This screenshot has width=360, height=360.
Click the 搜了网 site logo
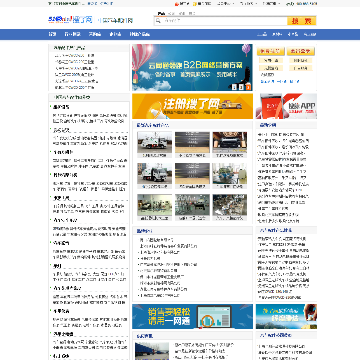[70, 20]
